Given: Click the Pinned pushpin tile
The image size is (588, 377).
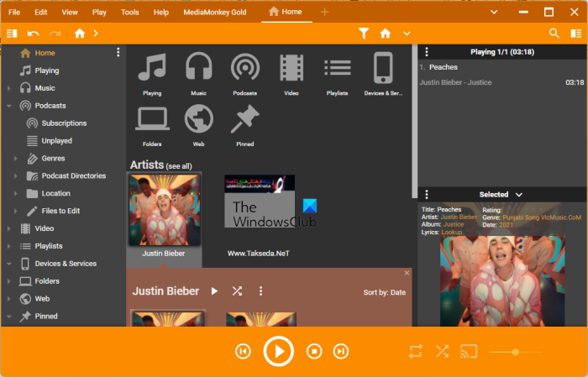Looking at the screenshot, I should pyautogui.click(x=245, y=122).
